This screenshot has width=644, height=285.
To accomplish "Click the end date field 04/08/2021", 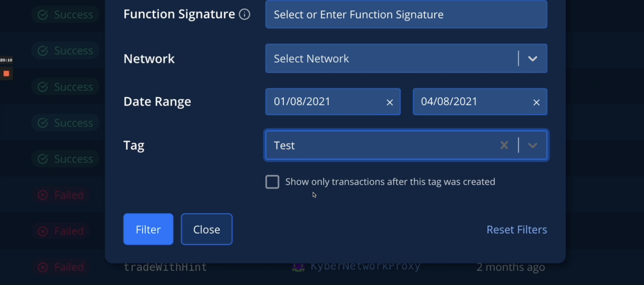I will tap(480, 102).
